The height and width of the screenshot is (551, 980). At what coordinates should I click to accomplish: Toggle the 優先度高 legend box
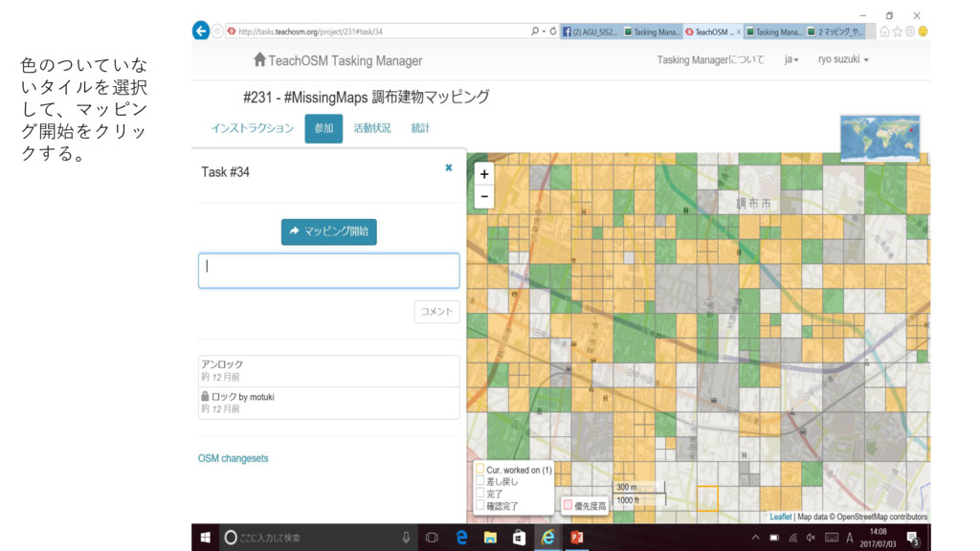568,505
